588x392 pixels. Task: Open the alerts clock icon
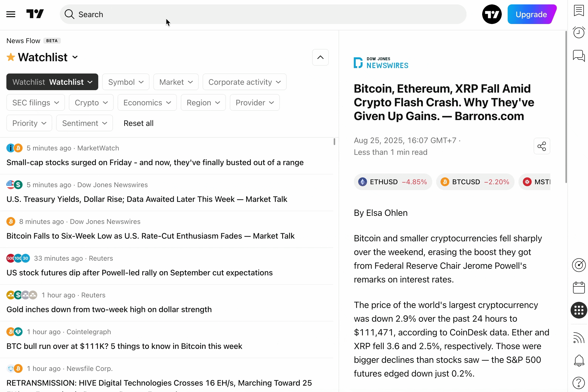tap(578, 33)
